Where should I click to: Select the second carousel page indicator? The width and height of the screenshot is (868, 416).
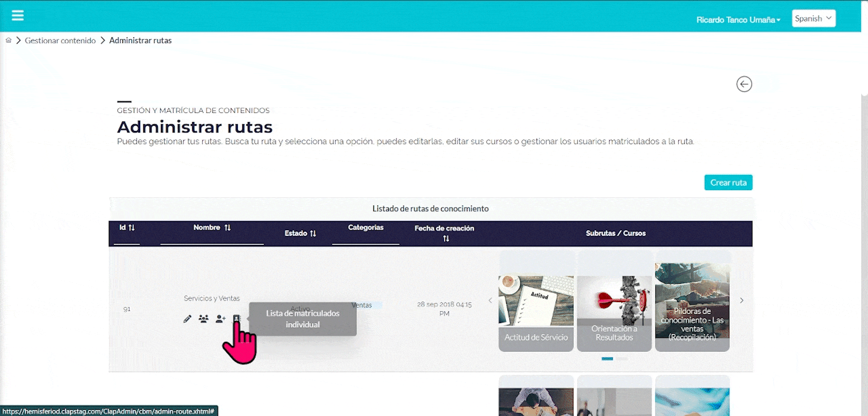coord(622,359)
